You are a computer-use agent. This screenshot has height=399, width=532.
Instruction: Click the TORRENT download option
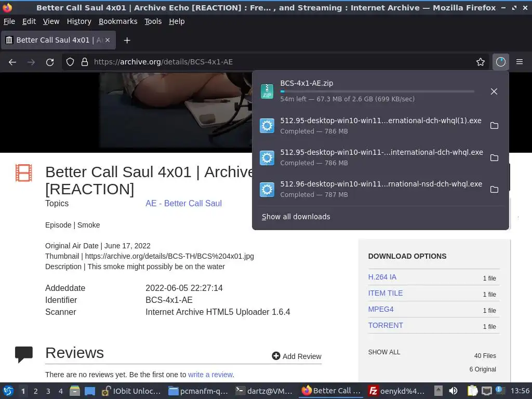tap(385, 325)
